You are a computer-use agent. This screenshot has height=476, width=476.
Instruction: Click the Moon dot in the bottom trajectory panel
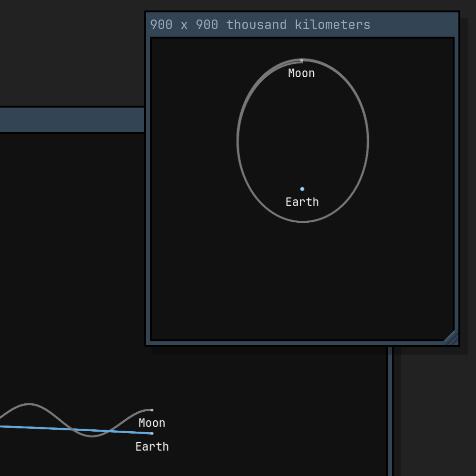[x=152, y=410]
